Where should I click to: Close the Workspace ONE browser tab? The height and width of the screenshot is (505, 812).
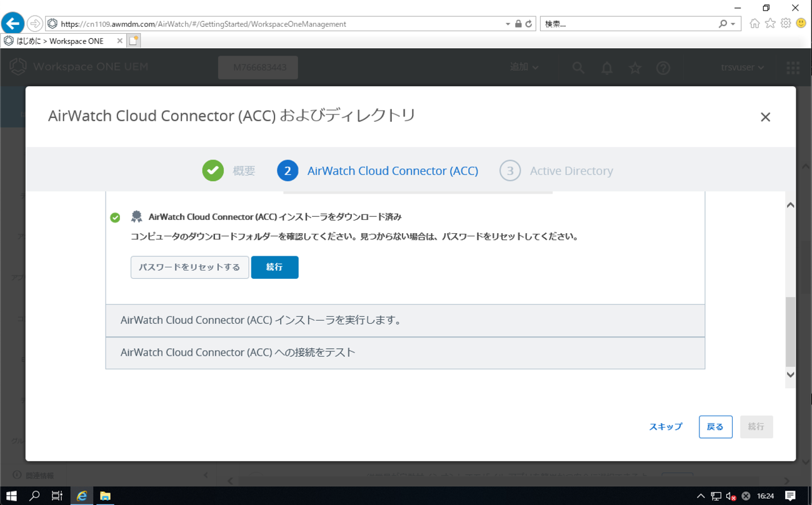(x=119, y=41)
